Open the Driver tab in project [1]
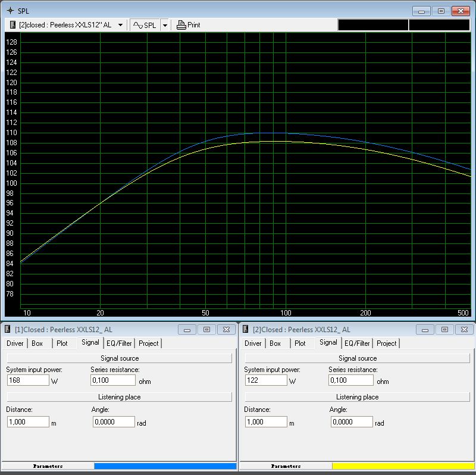Screen dimensions: 476x475 pyautogui.click(x=15, y=343)
